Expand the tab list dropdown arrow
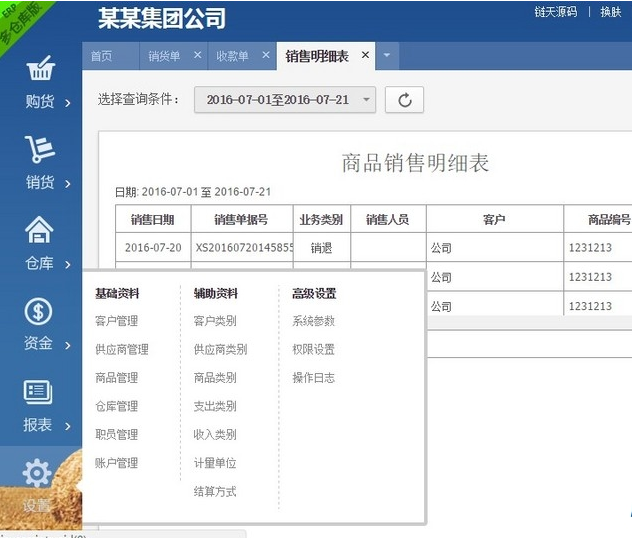The height and width of the screenshot is (538, 632). pos(386,56)
